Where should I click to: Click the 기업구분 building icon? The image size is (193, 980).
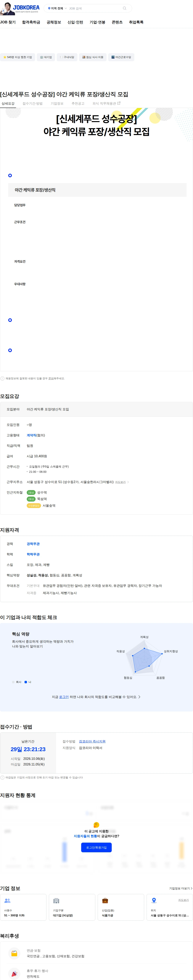(56, 900)
